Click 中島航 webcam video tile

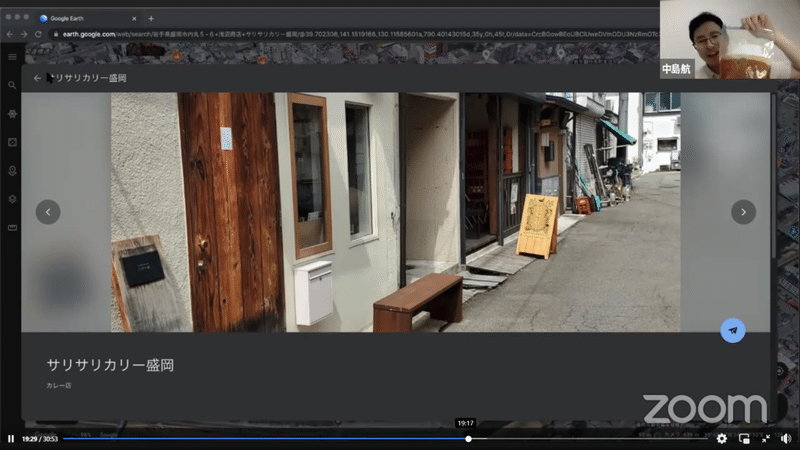(x=730, y=39)
